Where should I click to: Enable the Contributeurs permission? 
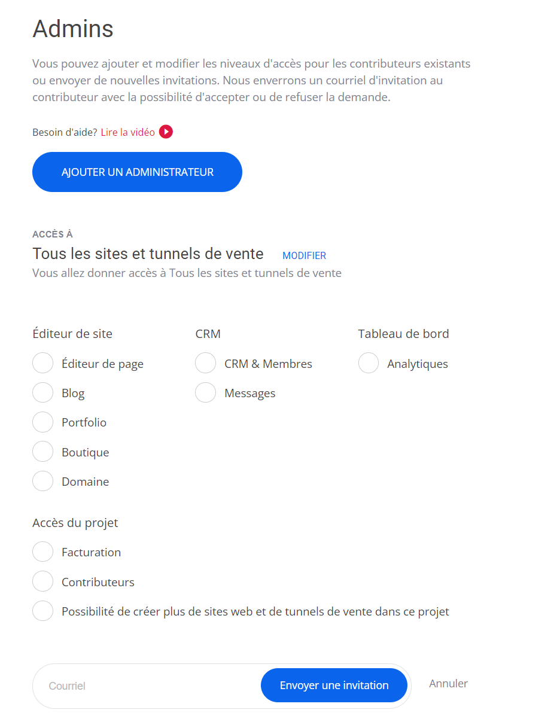tap(43, 581)
